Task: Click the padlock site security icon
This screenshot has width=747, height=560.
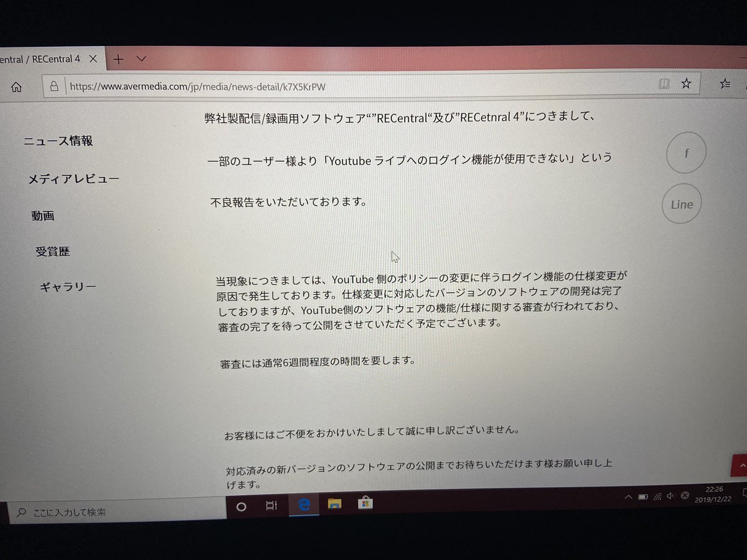Action: pyautogui.click(x=54, y=86)
